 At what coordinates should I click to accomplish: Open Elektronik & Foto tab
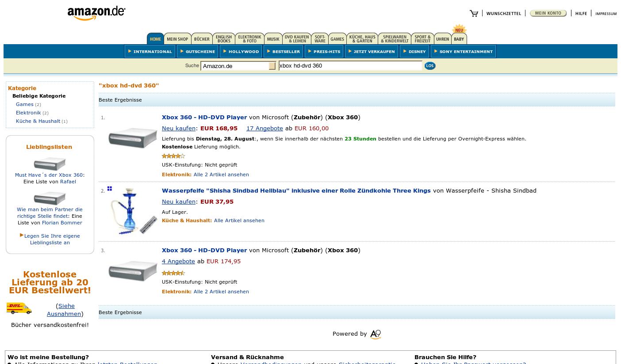pos(249,39)
